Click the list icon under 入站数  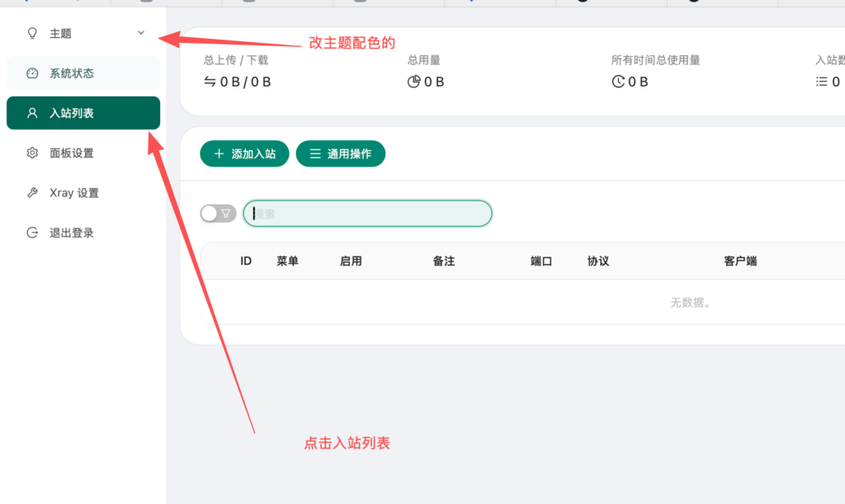821,82
